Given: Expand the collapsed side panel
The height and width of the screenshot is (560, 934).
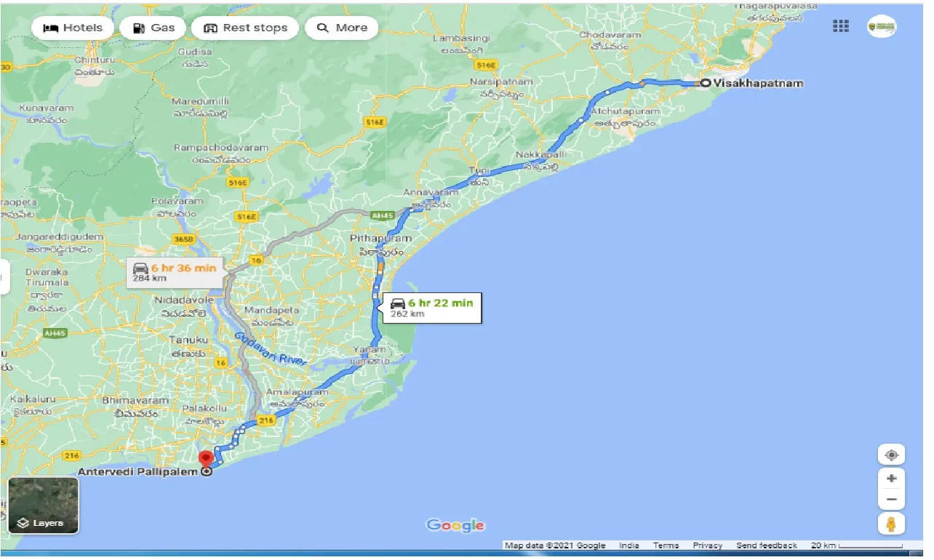Looking at the screenshot, I should [x=4, y=277].
